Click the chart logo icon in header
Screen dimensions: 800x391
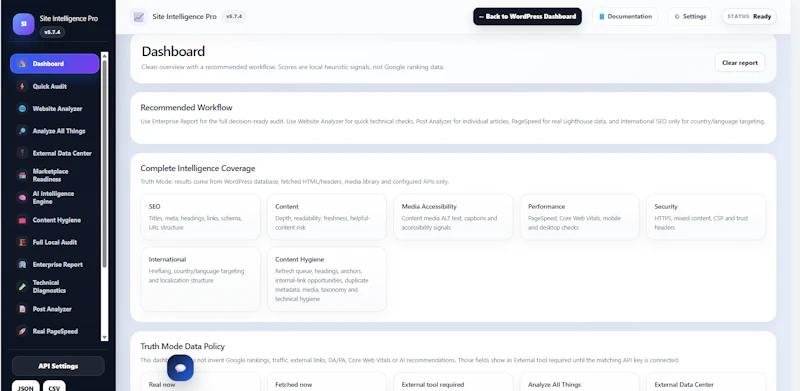(x=139, y=17)
